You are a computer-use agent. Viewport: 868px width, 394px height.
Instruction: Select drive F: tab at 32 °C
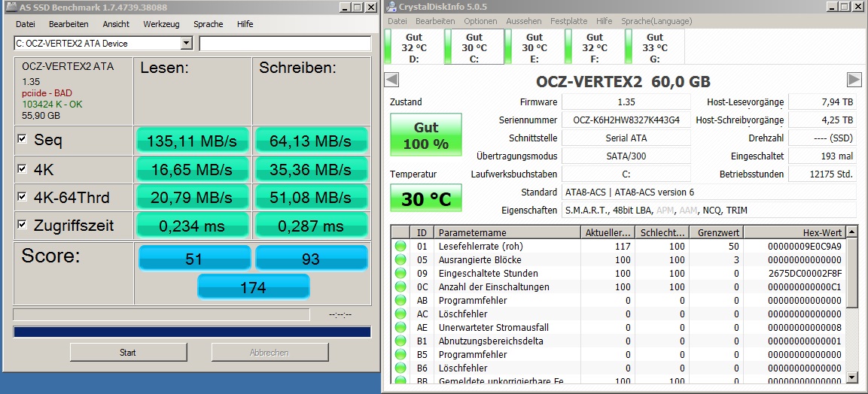pyautogui.click(x=595, y=47)
